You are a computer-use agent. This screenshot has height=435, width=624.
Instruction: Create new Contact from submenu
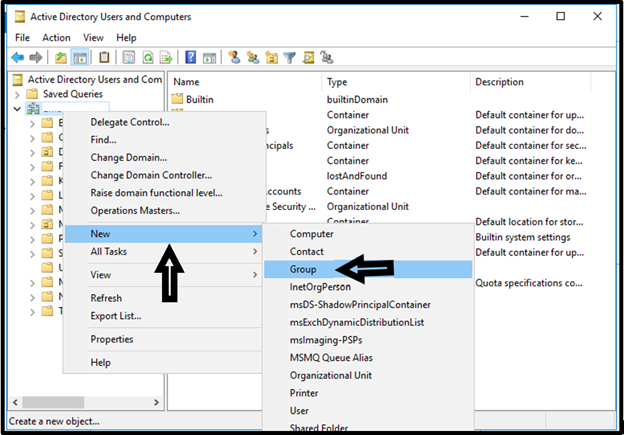(306, 252)
